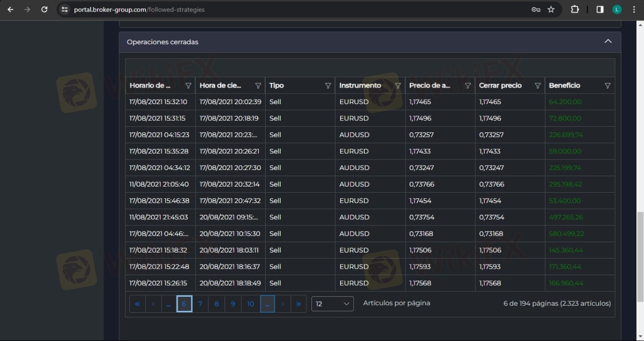Open filter on Cerrar precio column
Viewport: 644px width, 341px height.
click(x=537, y=86)
